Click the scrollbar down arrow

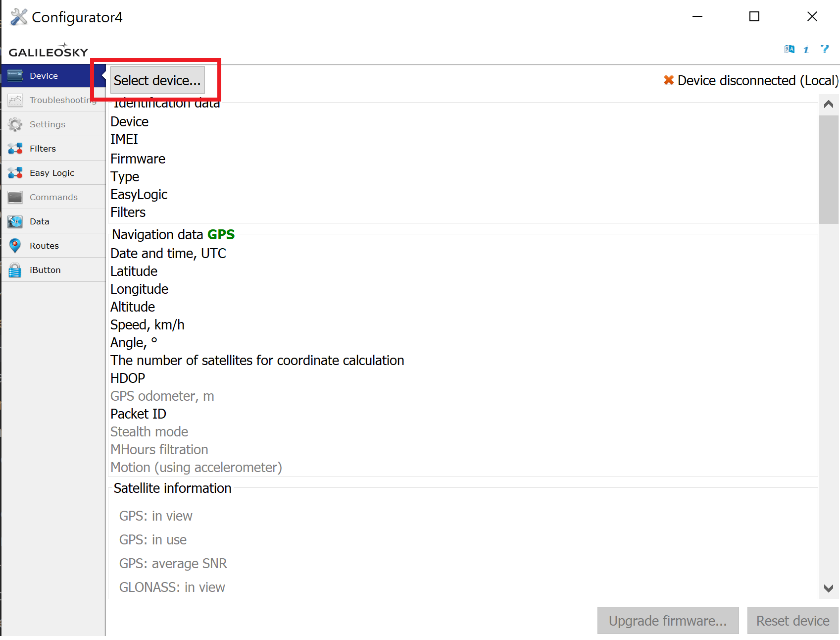(829, 588)
